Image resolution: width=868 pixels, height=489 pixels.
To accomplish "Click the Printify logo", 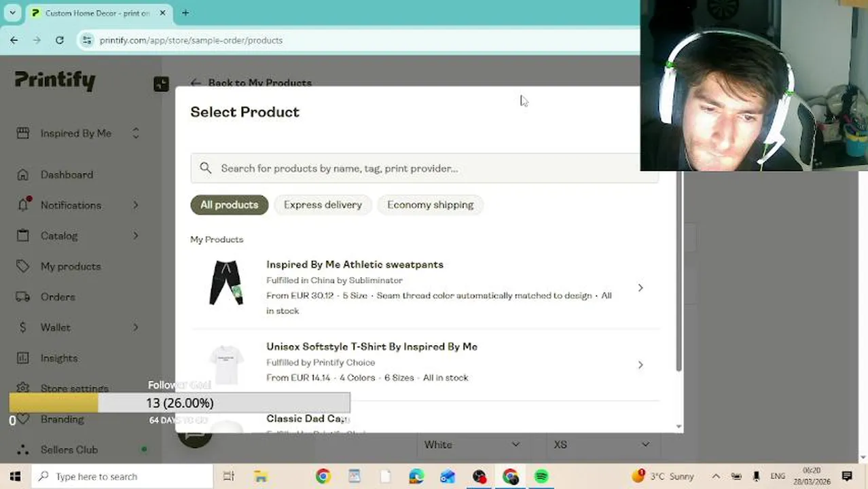I will (55, 81).
